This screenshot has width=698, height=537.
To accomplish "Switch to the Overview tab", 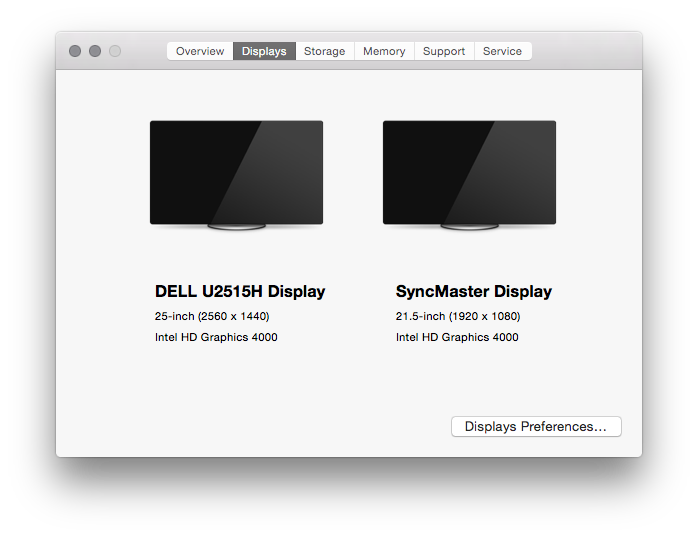I will pyautogui.click(x=200, y=51).
